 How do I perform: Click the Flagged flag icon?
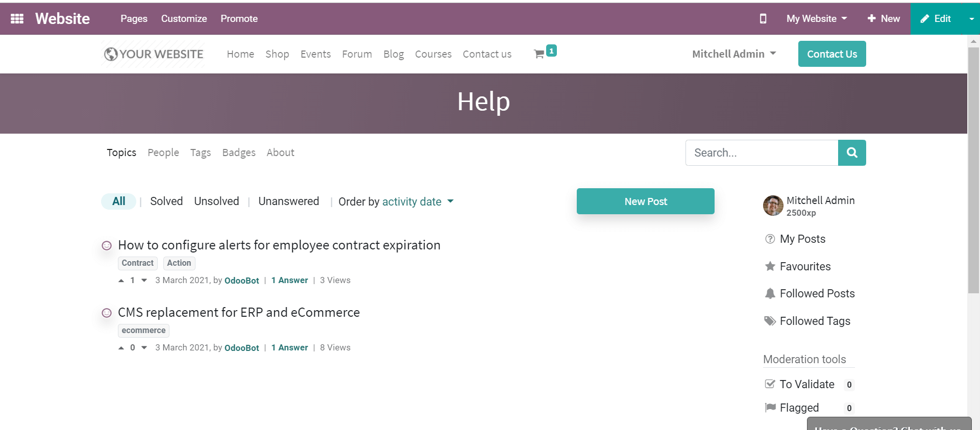pyautogui.click(x=770, y=408)
